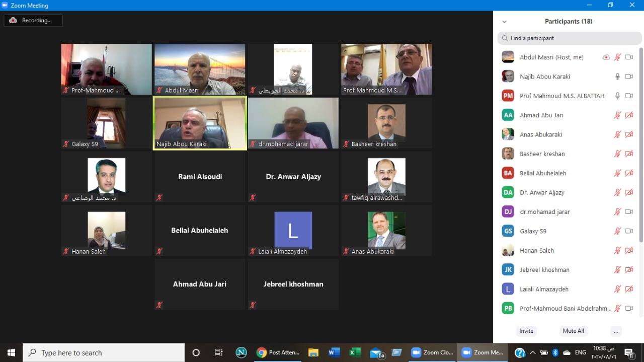
Task: Collapse Participants panel using chevron arrow
Action: click(x=504, y=22)
